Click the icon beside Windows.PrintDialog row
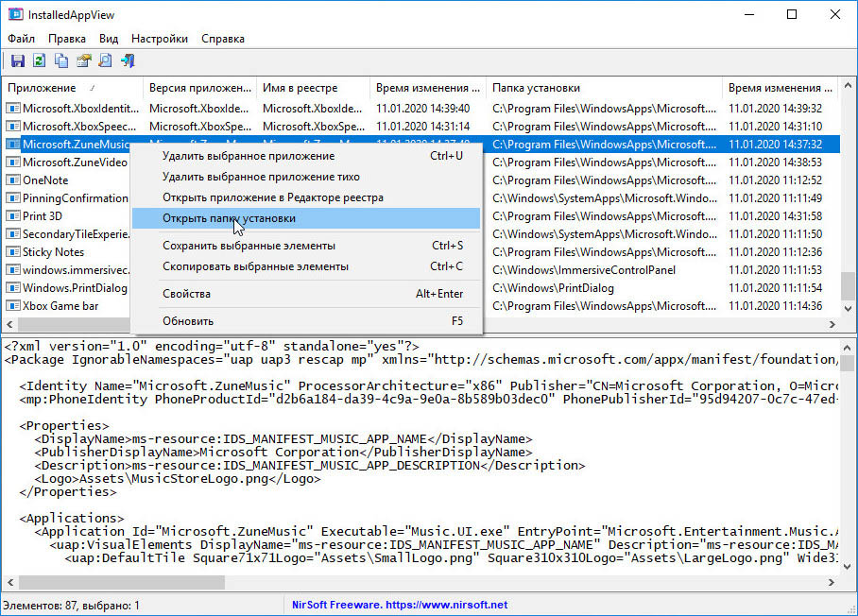 pyautogui.click(x=13, y=288)
